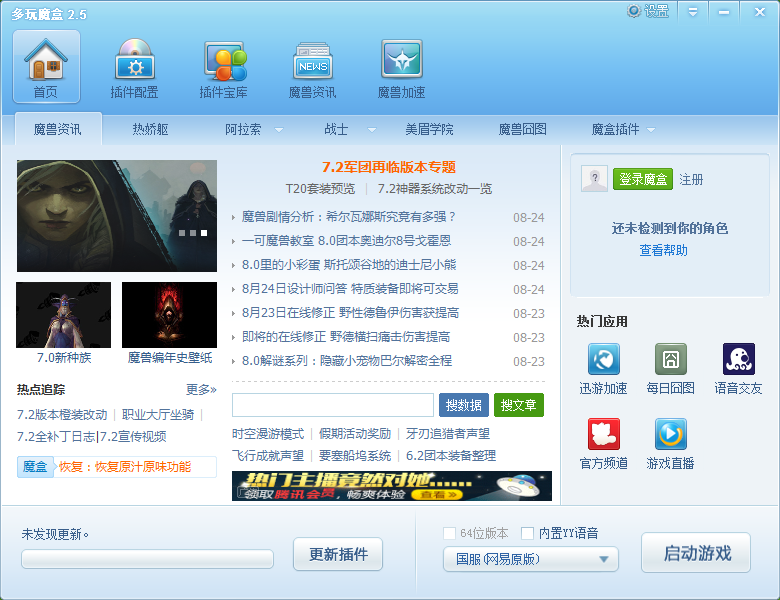Open article 8.0解谜系列：隐藏小宠物巴尔解密全程
The width and height of the screenshot is (780, 600).
347,361
